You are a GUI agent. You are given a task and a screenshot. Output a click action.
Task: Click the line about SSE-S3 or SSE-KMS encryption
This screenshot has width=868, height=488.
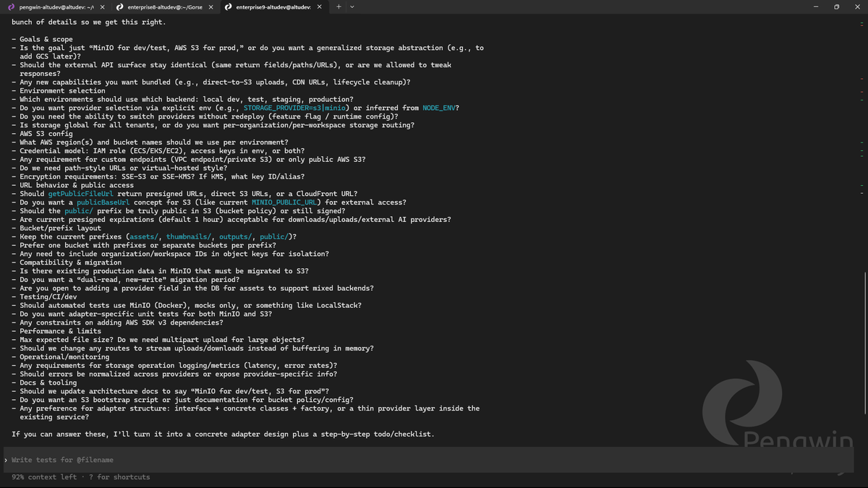(x=158, y=176)
